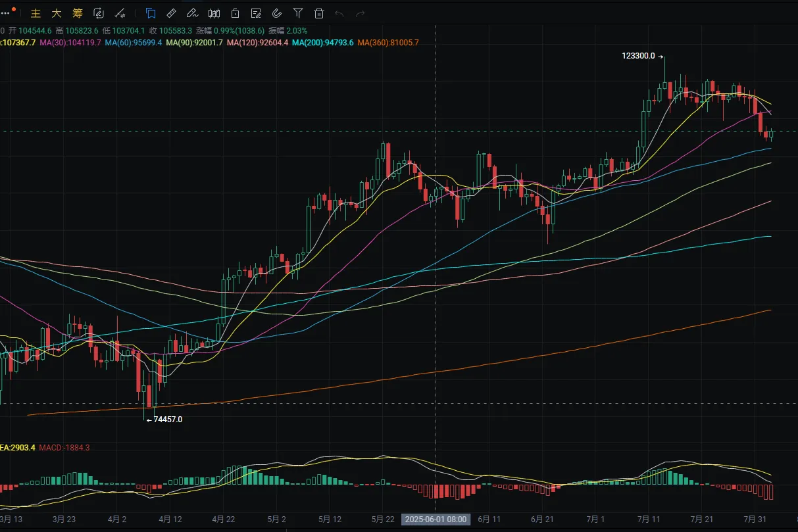Click the MA(30):104119.7 indicator label
Viewport: 798px width, 532px height.
pyautogui.click(x=70, y=43)
